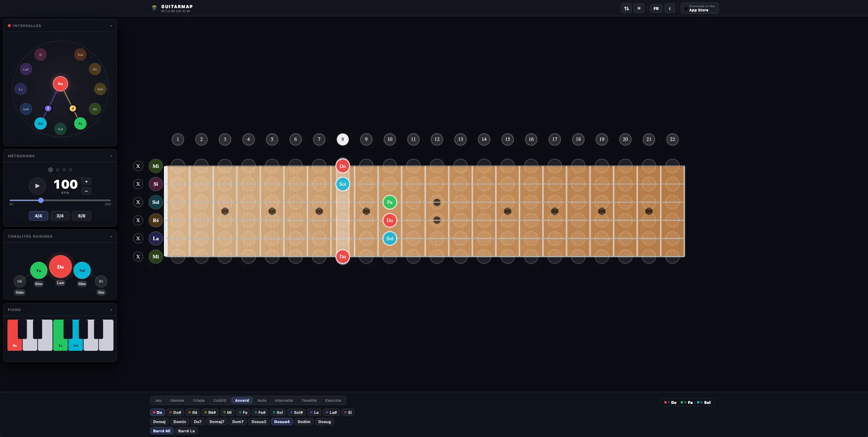This screenshot has height=437, width=868.
Task: Click interval badge 4 on the wheel
Action: [73, 108]
